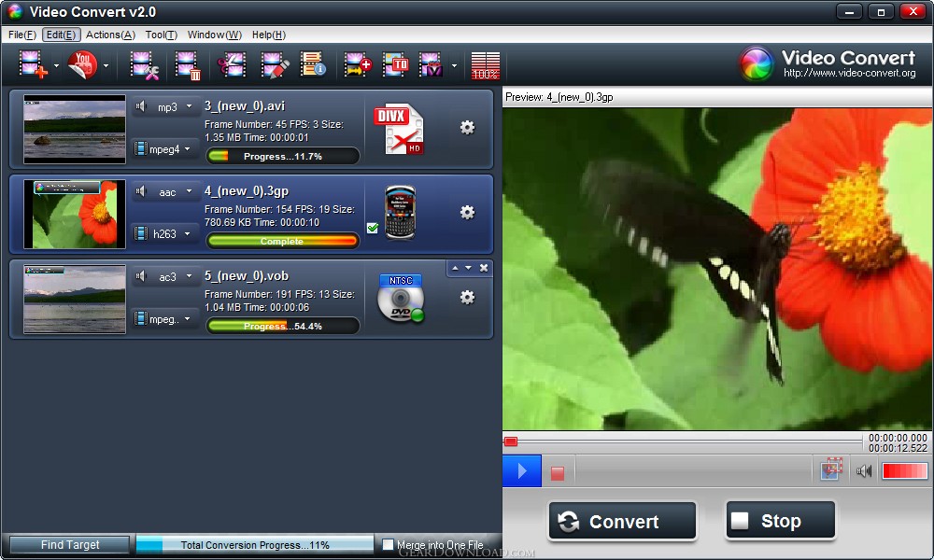This screenshot has width=934, height=560.
Task: Click the video file info icon
Action: [313, 64]
